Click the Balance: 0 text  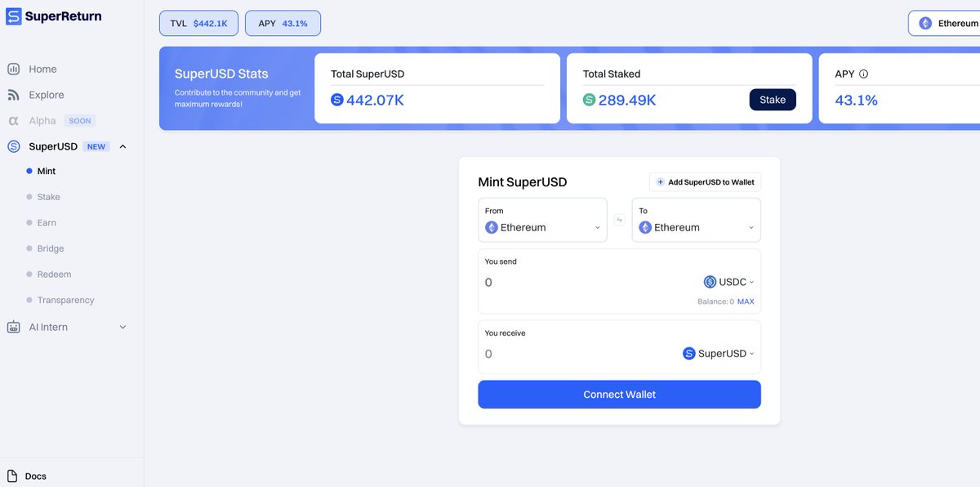click(x=715, y=302)
